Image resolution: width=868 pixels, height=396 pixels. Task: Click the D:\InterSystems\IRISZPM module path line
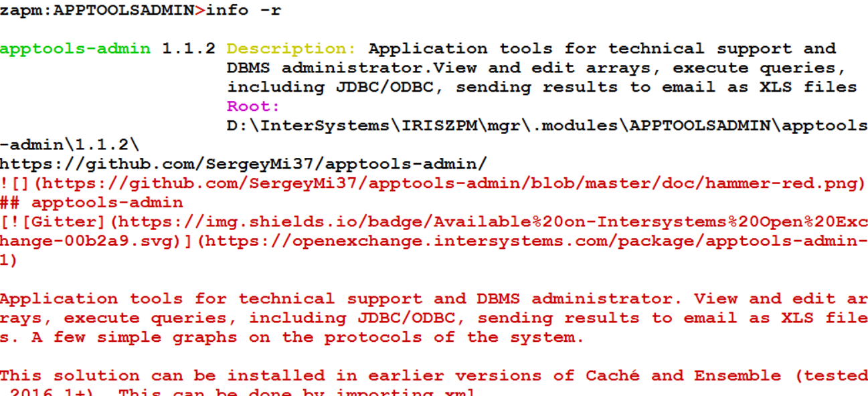(547, 126)
